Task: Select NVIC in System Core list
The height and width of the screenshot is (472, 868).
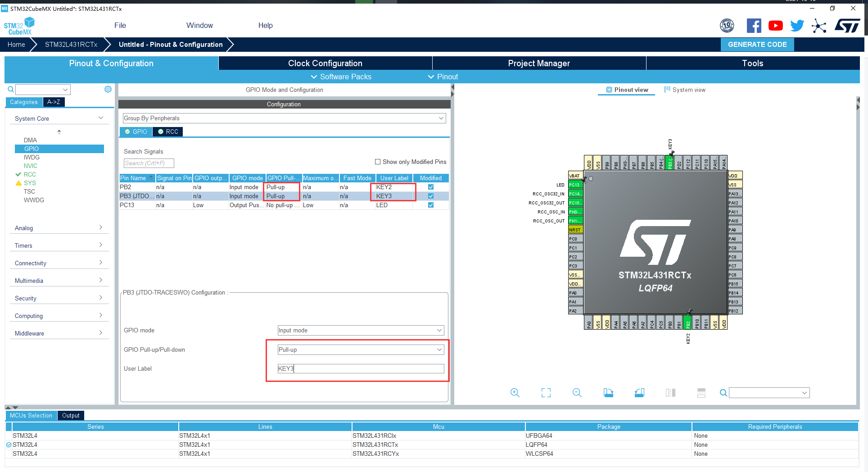Action: 31,166
